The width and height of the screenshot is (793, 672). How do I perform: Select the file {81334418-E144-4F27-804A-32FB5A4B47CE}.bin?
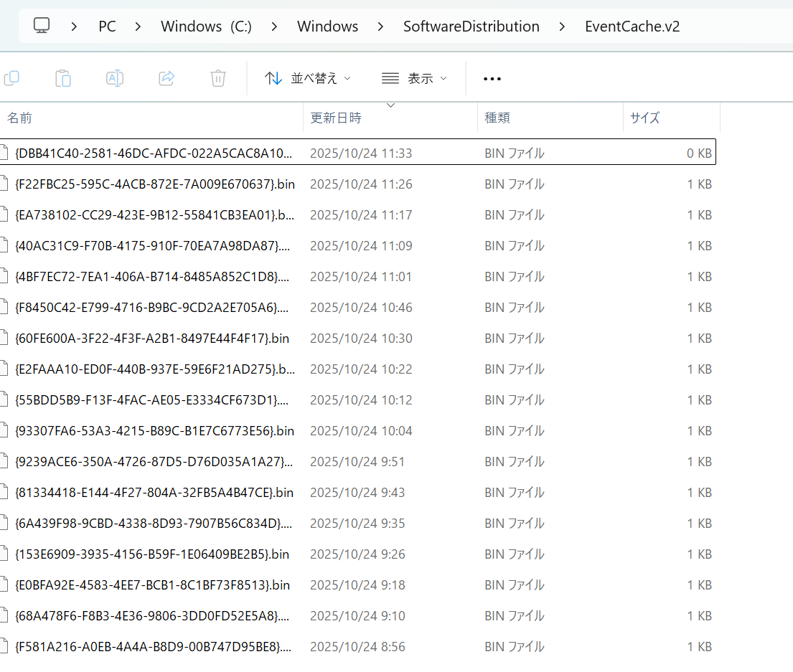pyautogui.click(x=358, y=492)
